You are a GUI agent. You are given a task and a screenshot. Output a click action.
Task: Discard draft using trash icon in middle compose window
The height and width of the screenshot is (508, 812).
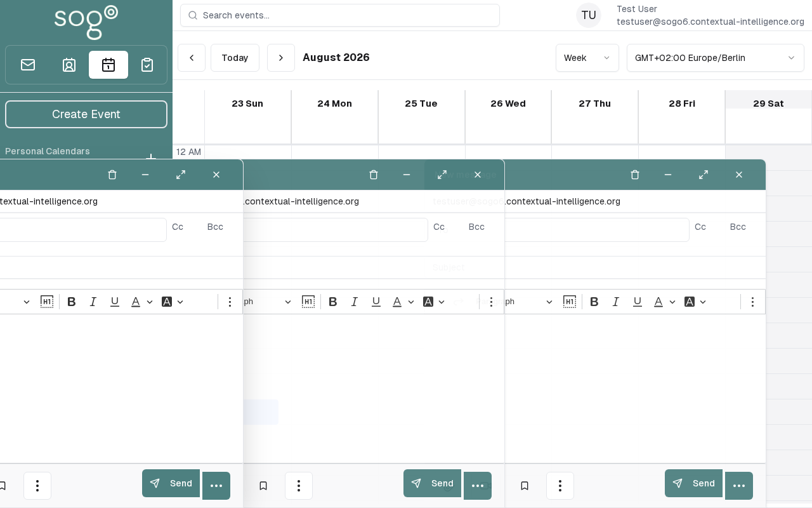pyautogui.click(x=374, y=175)
